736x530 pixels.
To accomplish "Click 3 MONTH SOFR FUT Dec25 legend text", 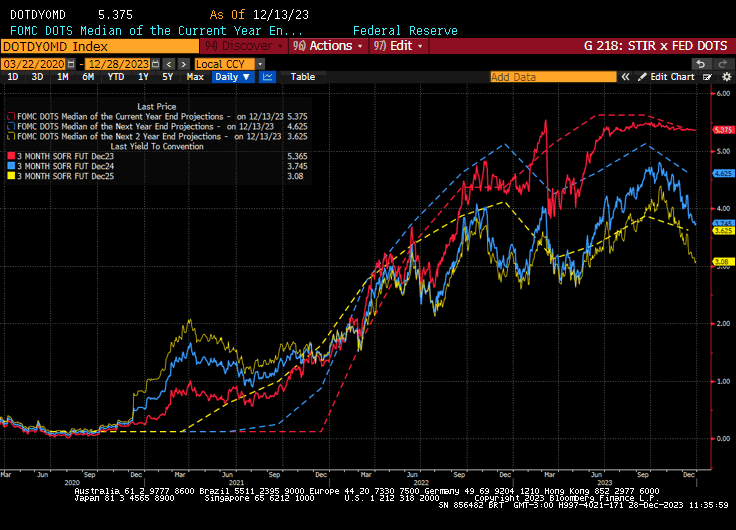I will point(66,176).
